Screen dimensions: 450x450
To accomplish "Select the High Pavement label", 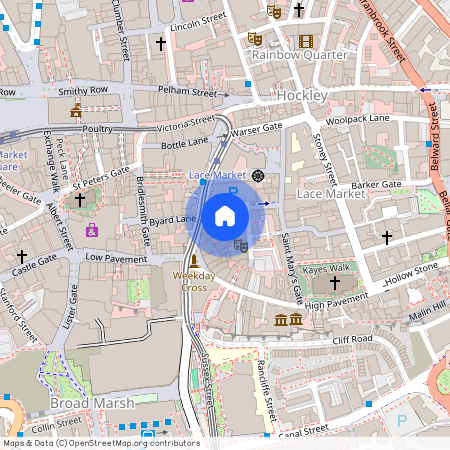I will pyautogui.click(x=337, y=302).
